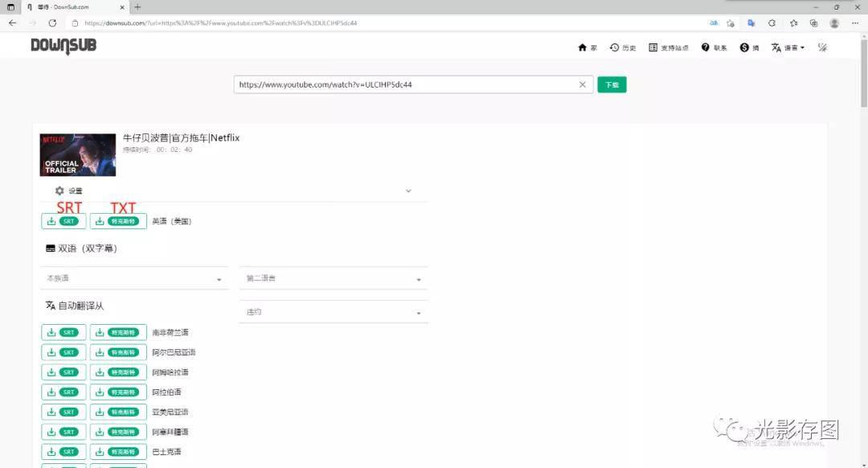Click the Netflix official trailer thumbnail
This screenshot has width=868, height=468.
[x=78, y=154]
